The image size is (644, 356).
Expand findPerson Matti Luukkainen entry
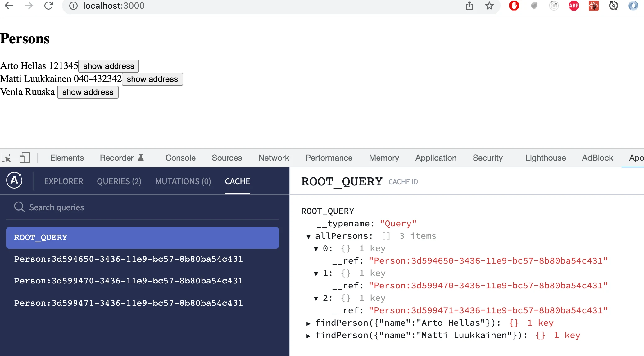[x=308, y=336]
